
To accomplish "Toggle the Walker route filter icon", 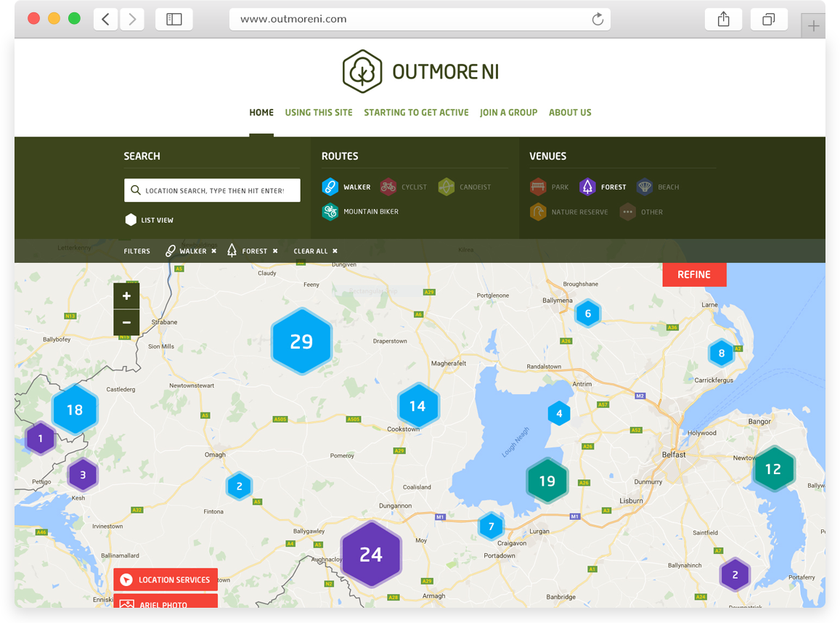I will [x=330, y=187].
